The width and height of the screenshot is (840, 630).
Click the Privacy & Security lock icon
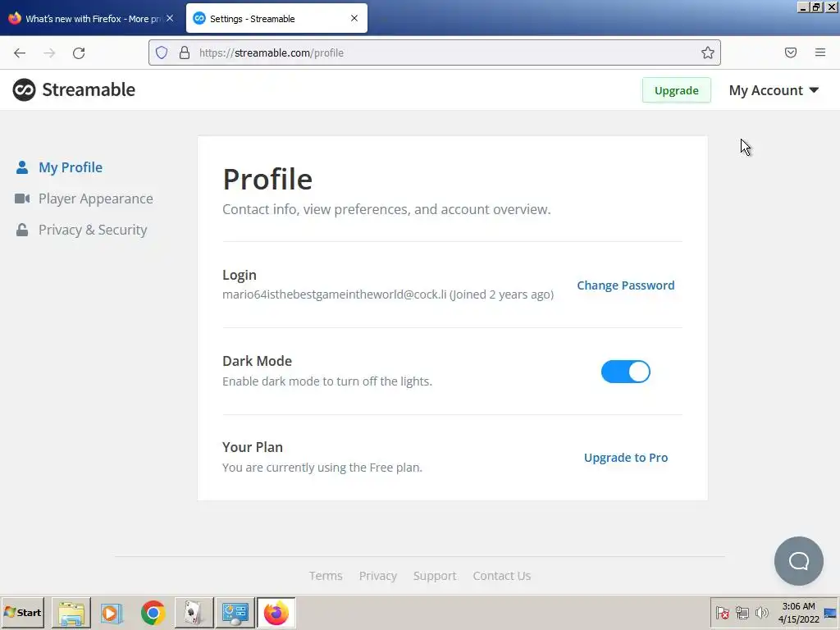coord(22,230)
